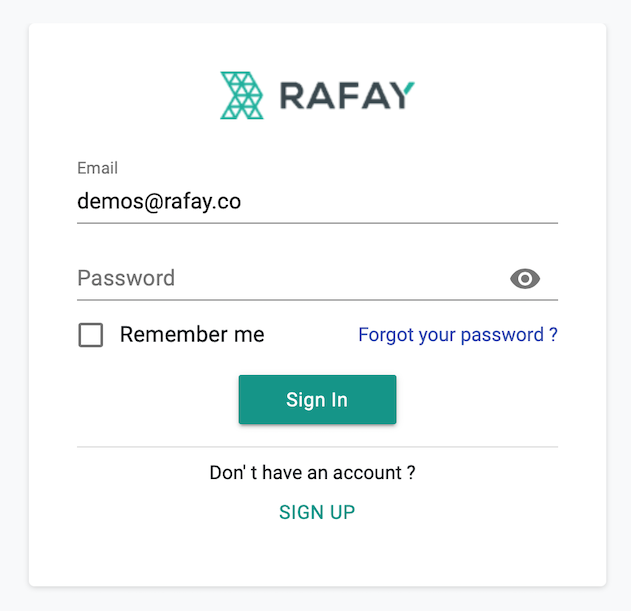Click the green Sign In button
This screenshot has height=611, width=631.
point(317,399)
